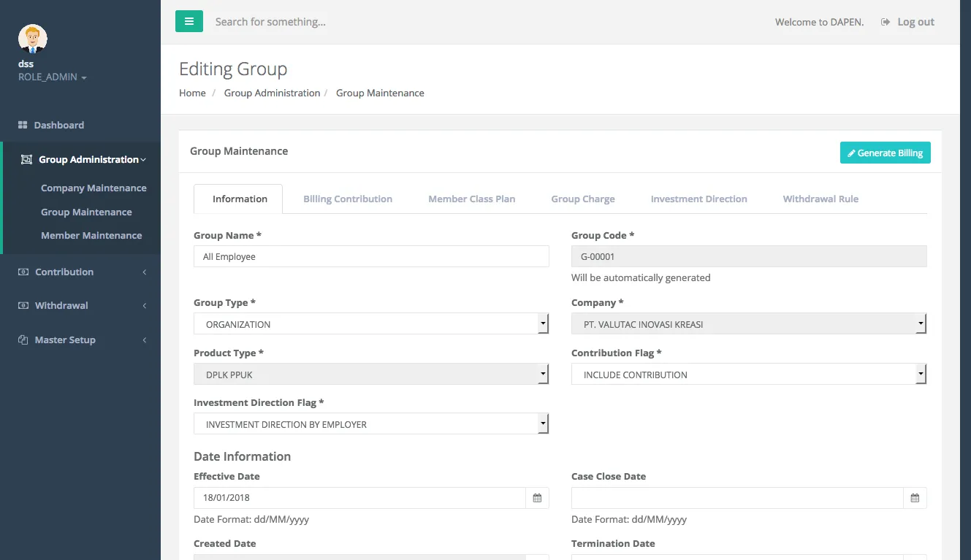Click the log out arrow icon
The image size is (971, 560).
pos(886,22)
